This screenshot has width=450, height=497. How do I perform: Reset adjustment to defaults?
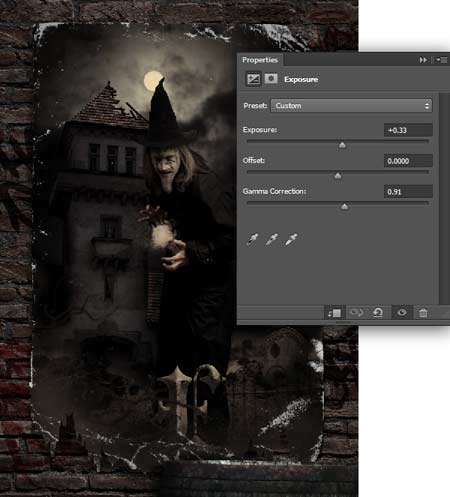click(378, 313)
